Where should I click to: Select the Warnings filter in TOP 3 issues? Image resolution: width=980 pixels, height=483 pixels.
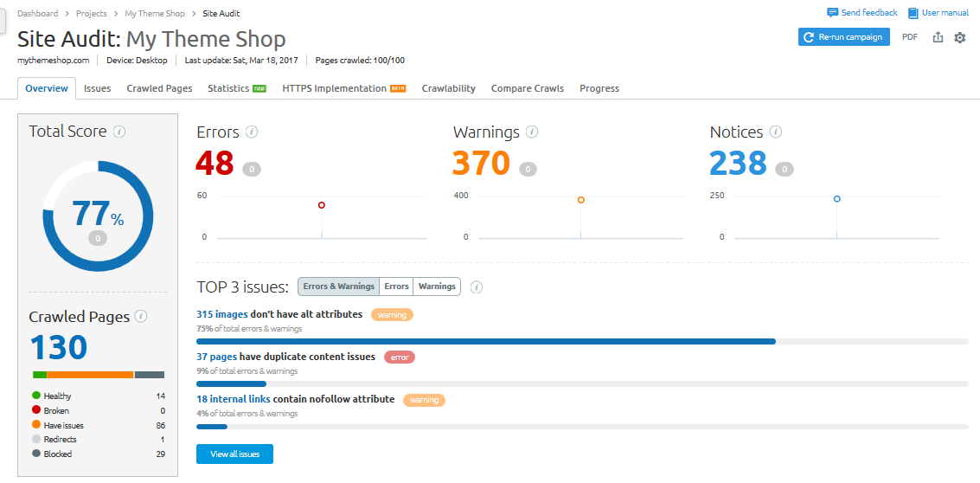pyautogui.click(x=437, y=287)
